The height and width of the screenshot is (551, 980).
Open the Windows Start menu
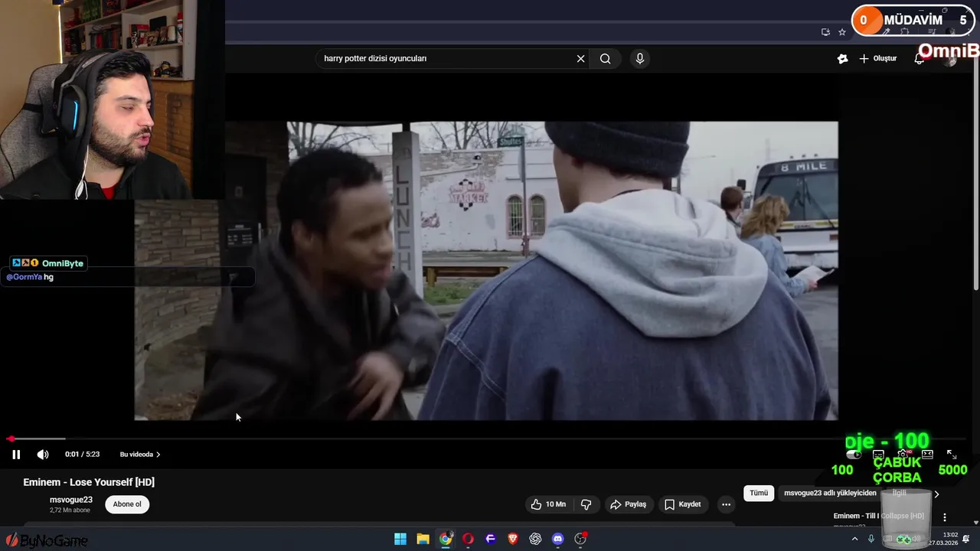pyautogui.click(x=400, y=539)
